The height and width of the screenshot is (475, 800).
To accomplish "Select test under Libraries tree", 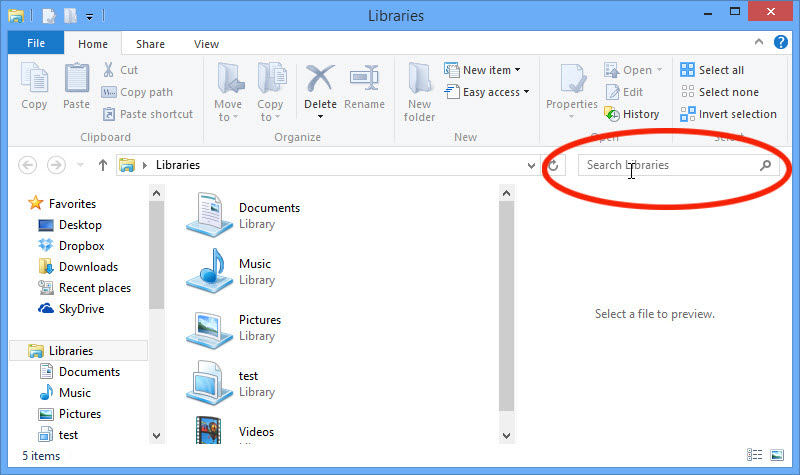I will tap(59, 435).
